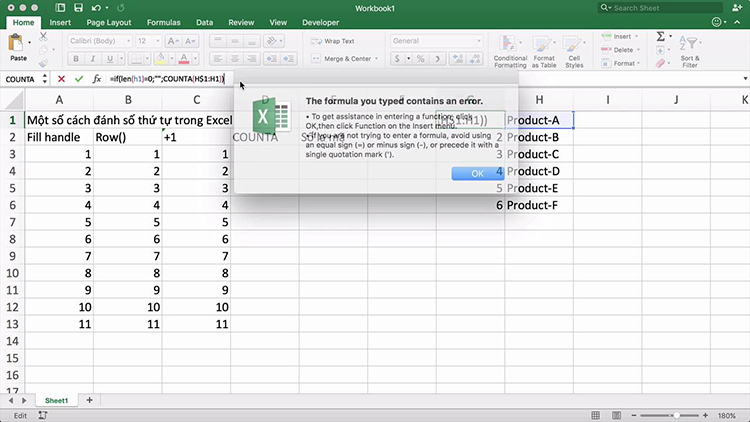Switch to the Page Layout ribbon tab
Viewport: 750px width, 422px height.
point(109,22)
